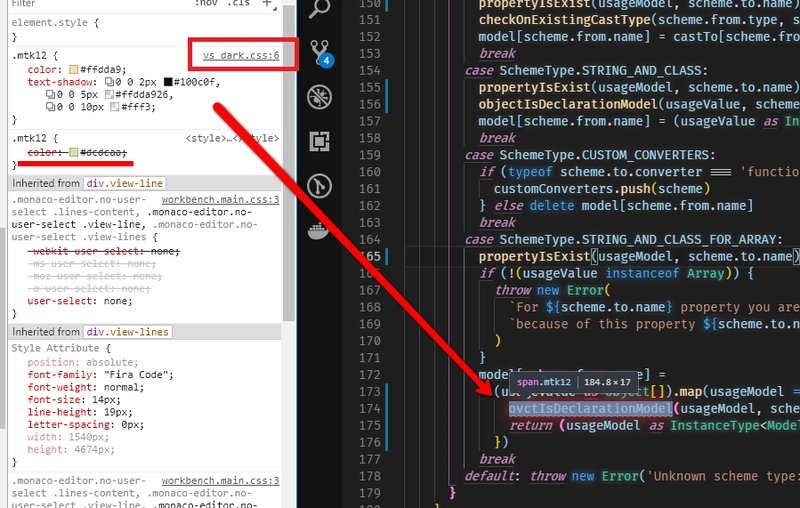Open Source Control with 4 pending changes
The height and width of the screenshot is (508, 800).
(x=319, y=52)
